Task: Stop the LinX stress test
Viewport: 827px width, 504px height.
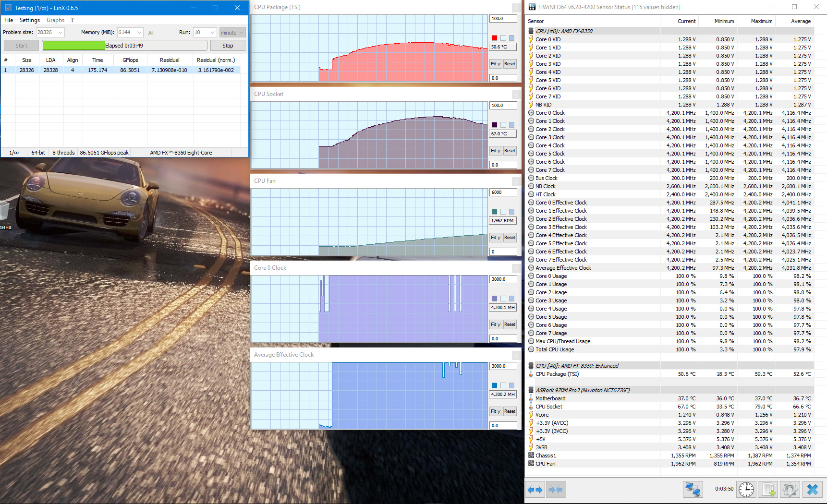Action: click(x=228, y=46)
